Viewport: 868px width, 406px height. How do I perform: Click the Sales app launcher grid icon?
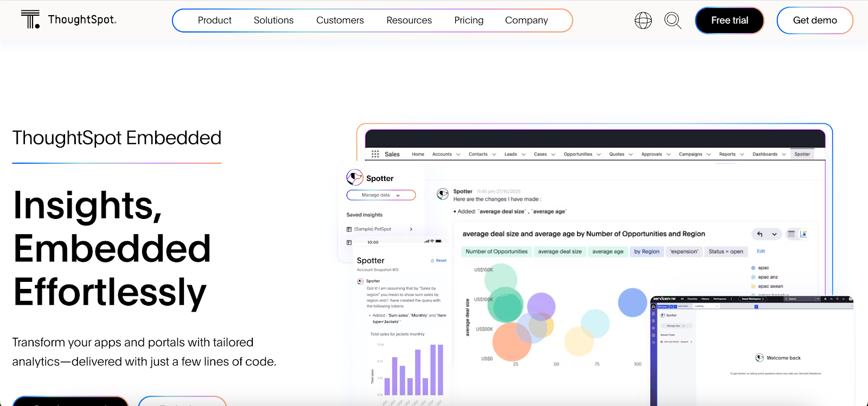point(375,154)
